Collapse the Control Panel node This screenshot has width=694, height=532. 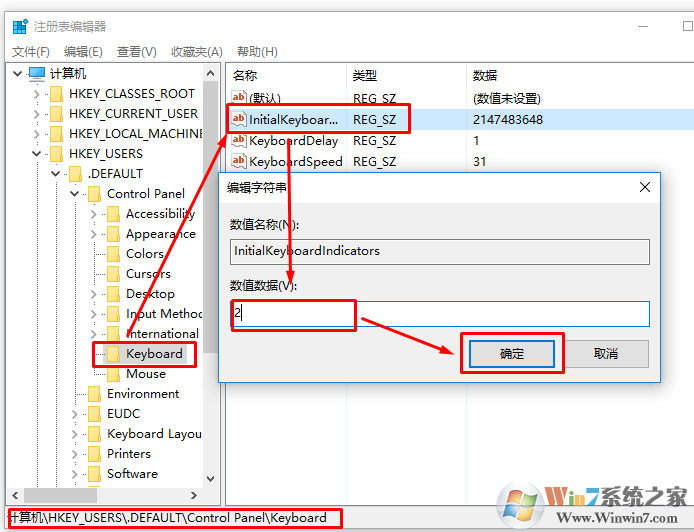click(74, 194)
